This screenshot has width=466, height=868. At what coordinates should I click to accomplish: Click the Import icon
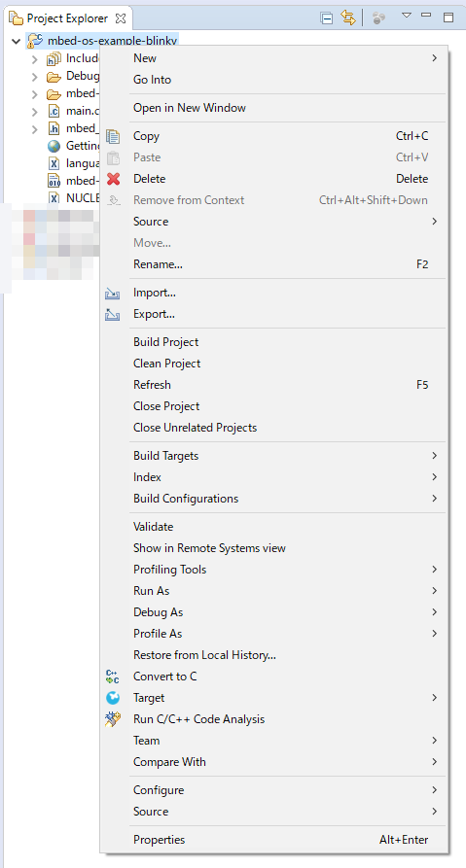pos(113,293)
